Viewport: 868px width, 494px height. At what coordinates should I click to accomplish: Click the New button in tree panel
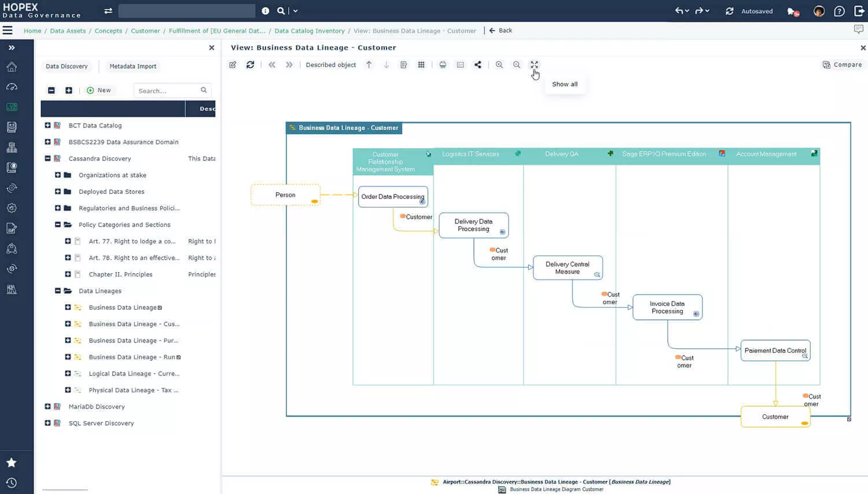tap(99, 90)
